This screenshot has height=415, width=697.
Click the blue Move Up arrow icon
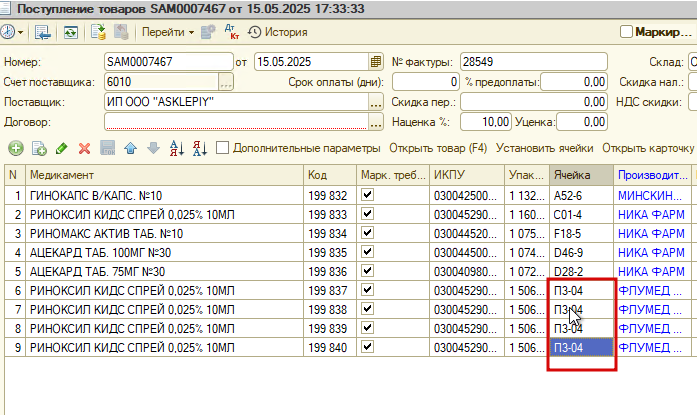(x=130, y=148)
